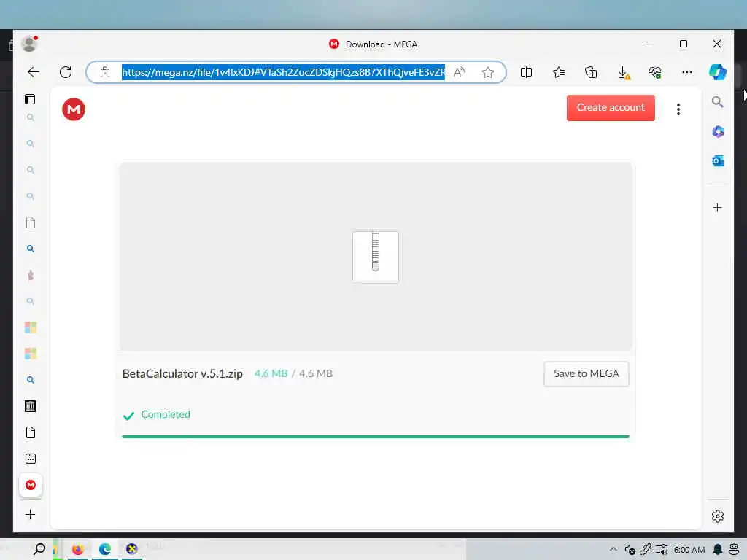Click the green download progress bar

(376, 436)
